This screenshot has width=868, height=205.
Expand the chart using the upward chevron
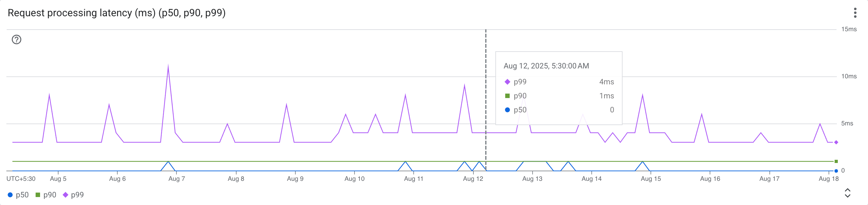[847, 189]
